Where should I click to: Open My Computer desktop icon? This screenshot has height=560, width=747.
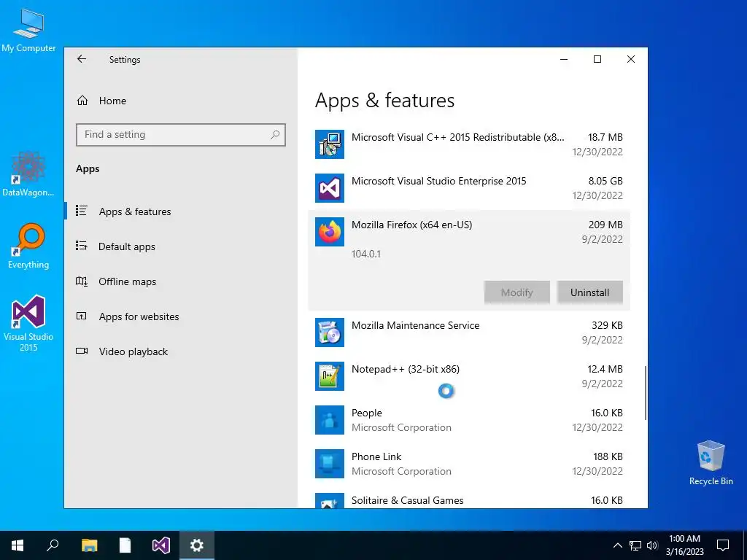[28, 31]
